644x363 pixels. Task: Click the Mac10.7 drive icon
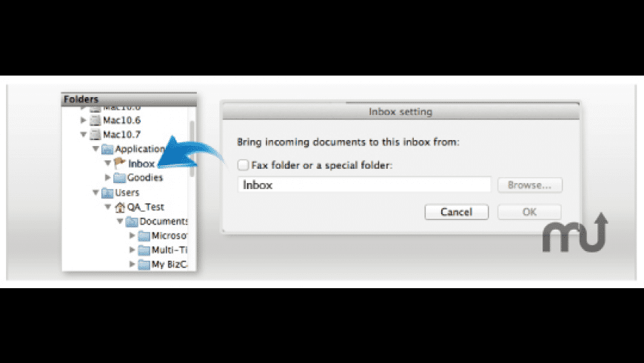[x=95, y=134]
